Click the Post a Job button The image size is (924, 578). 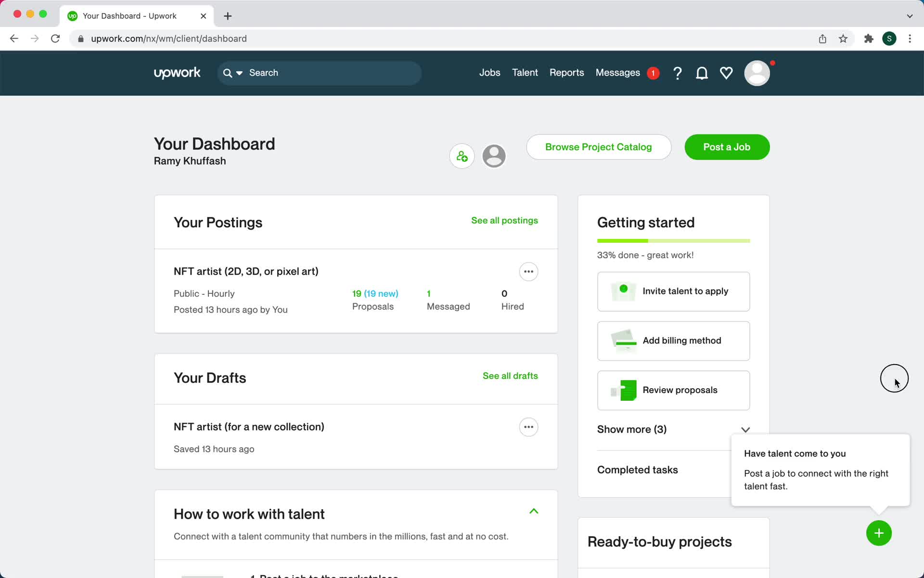[x=727, y=147]
